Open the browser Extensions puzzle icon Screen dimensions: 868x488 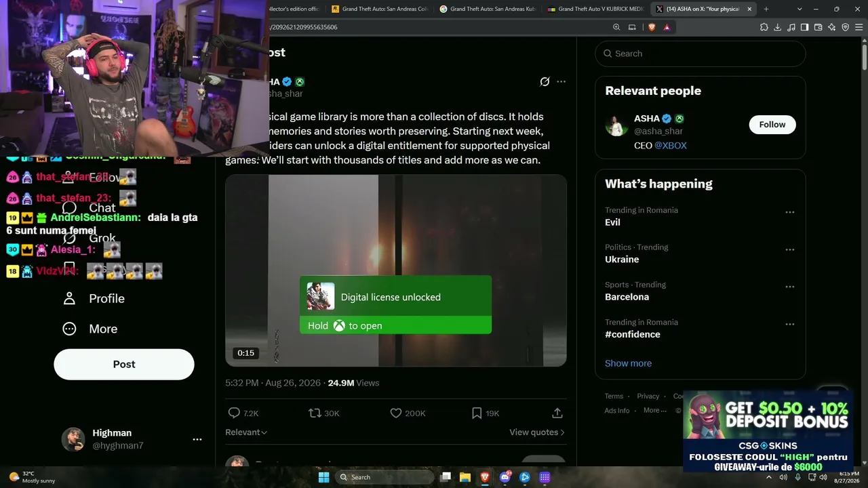point(764,27)
